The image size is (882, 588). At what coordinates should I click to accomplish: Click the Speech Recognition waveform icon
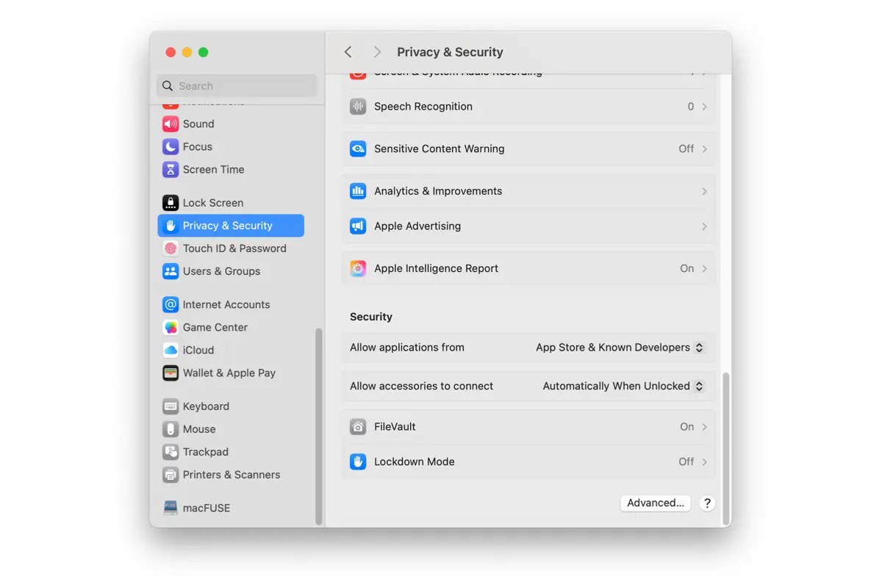pos(358,107)
